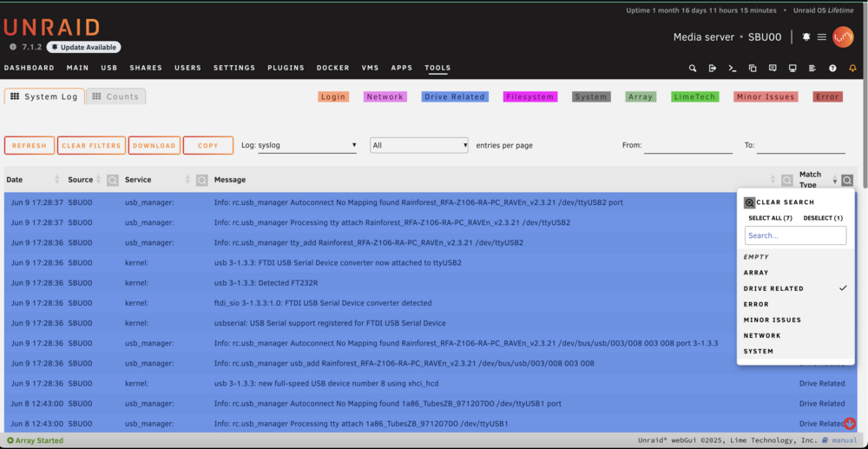Click the Search... box in filter popup
868x449 pixels.
pyautogui.click(x=795, y=235)
